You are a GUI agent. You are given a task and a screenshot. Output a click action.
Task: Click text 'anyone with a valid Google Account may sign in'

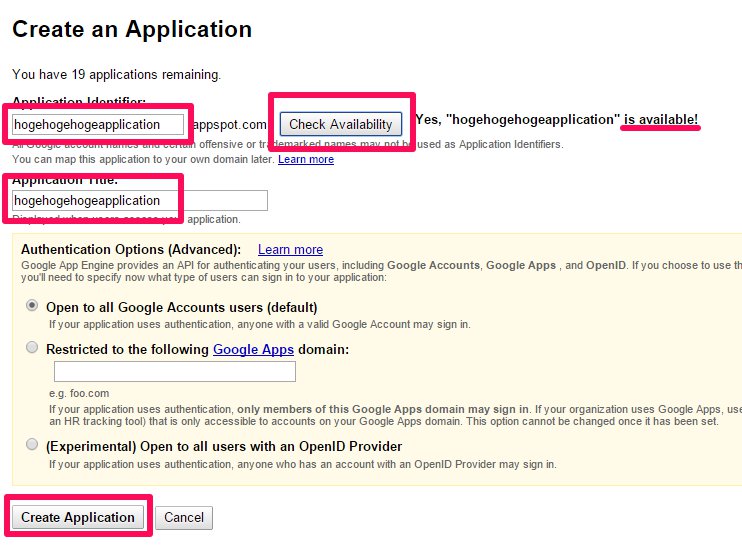(354, 324)
